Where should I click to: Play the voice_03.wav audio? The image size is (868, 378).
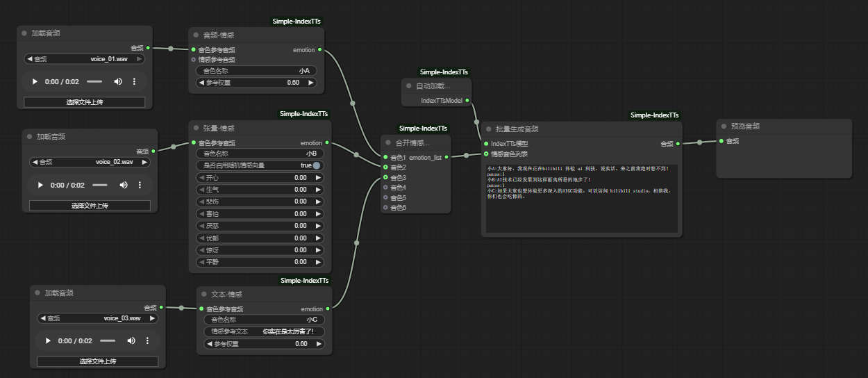click(48, 341)
